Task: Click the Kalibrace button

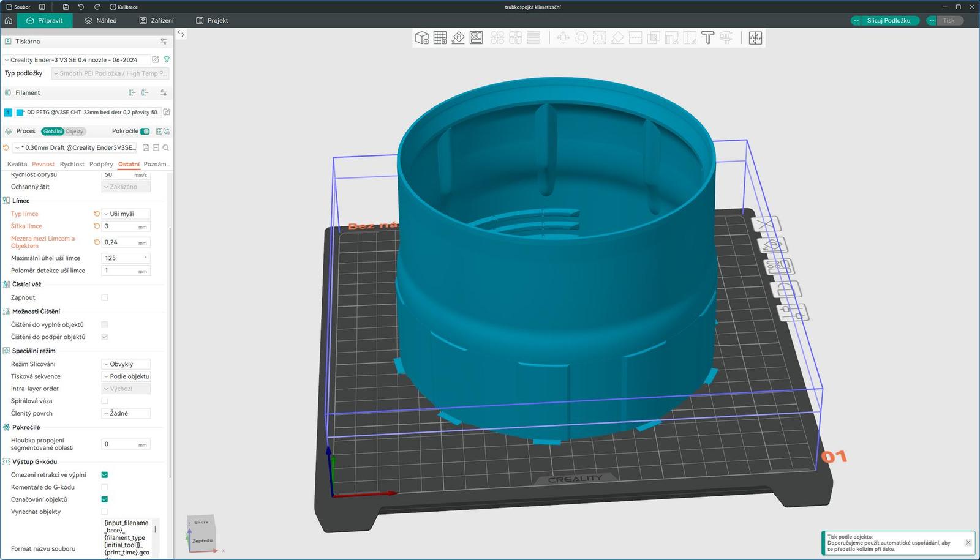Action: [x=124, y=7]
